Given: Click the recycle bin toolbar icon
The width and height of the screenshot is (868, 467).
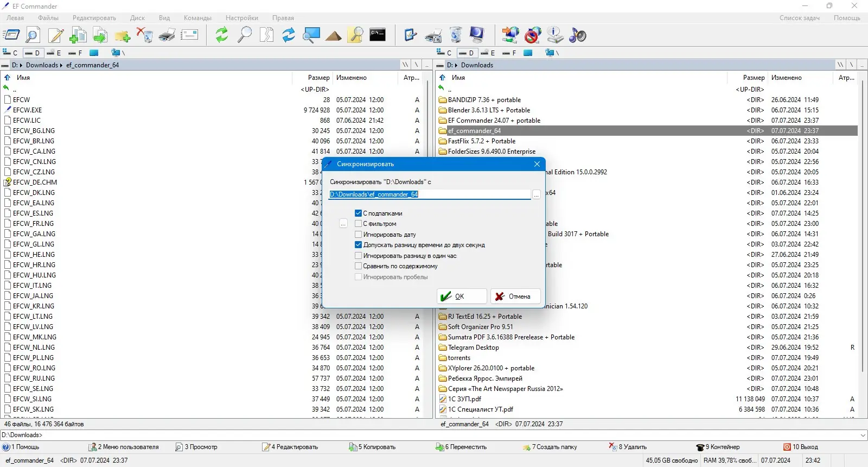Looking at the screenshot, I should [x=456, y=35].
